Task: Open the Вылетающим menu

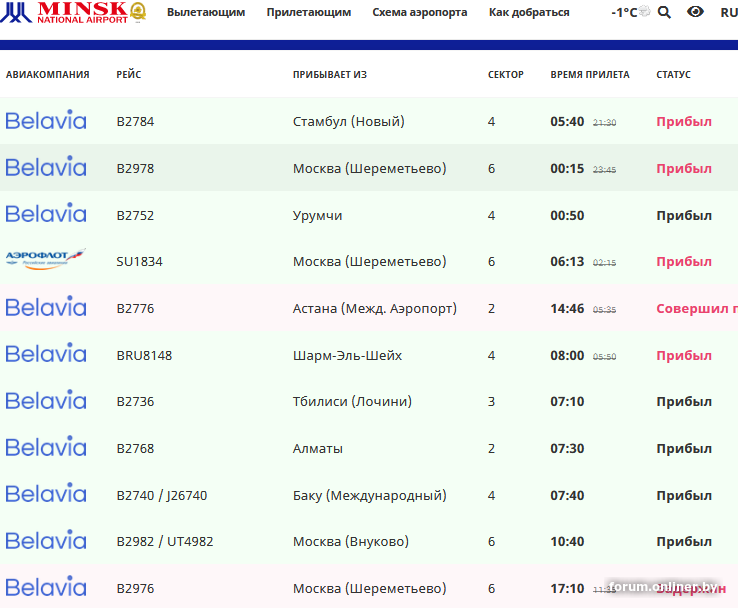Action: 206,12
